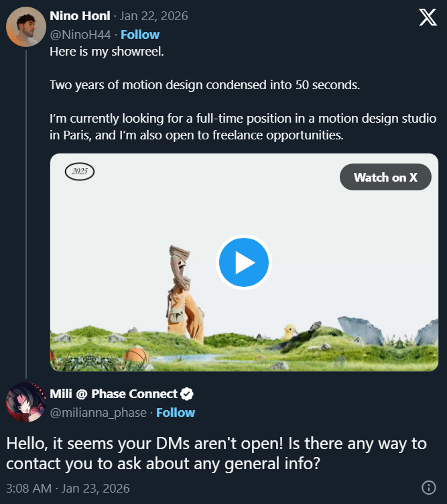Open the @milianna_phase handle link

coord(98,412)
